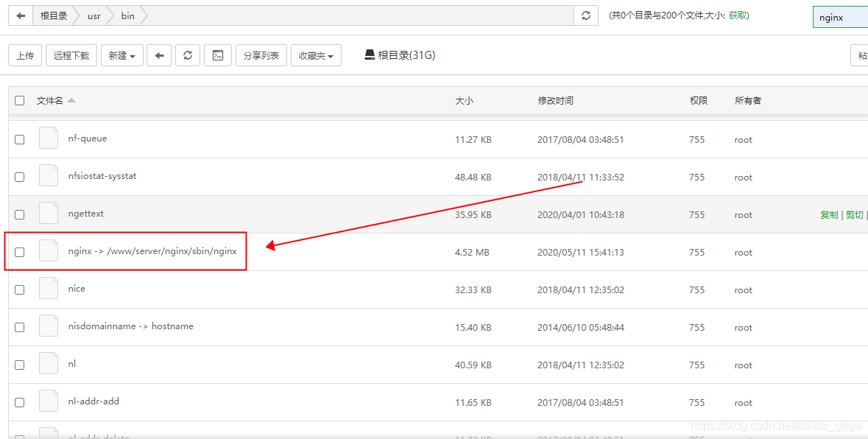The width and height of the screenshot is (868, 439).
Task: Check the box for nfsiostat-sysstat
Action: 19,178
